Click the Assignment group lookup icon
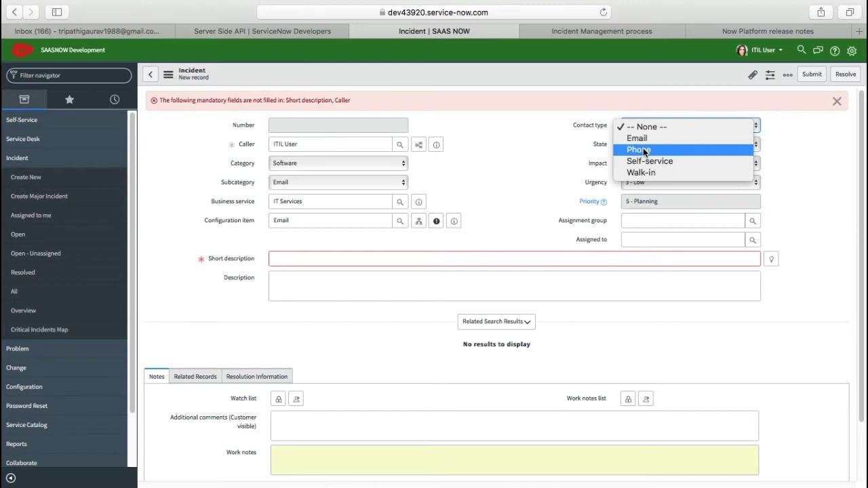The width and height of the screenshot is (868, 488). [x=753, y=220]
